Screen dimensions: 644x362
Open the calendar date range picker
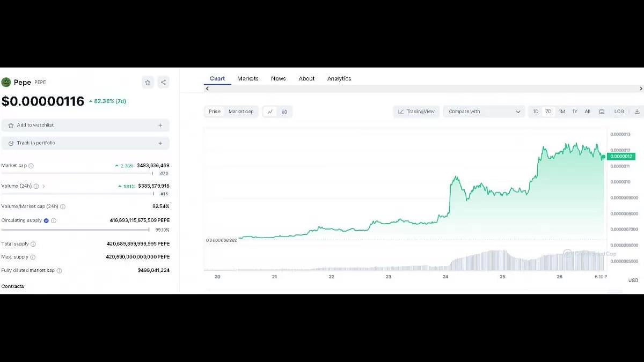click(602, 112)
